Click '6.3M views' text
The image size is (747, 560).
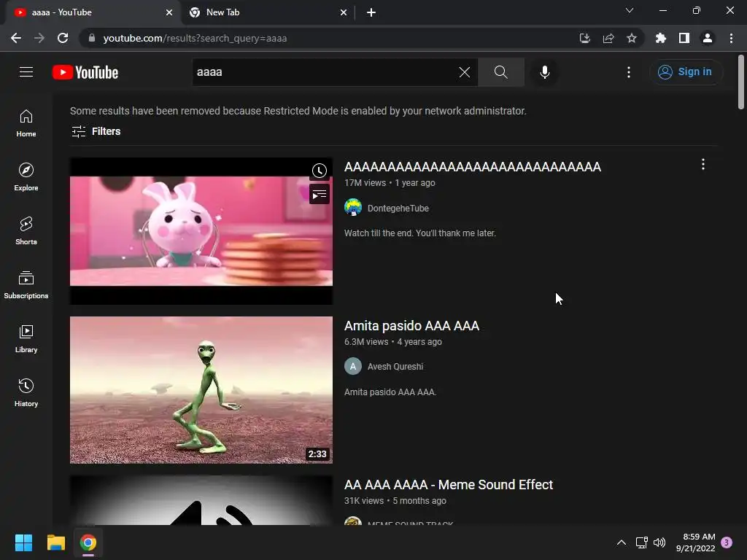tap(366, 342)
